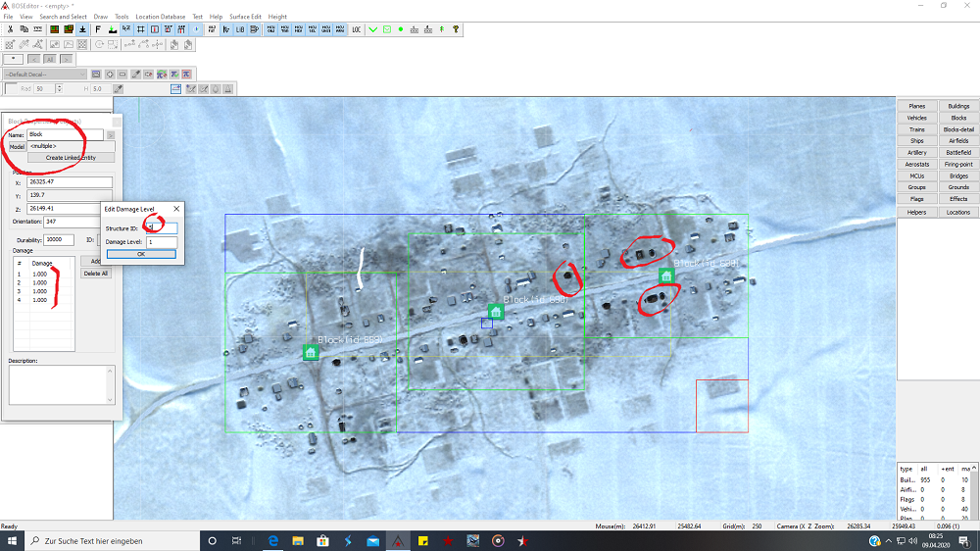Image resolution: width=980 pixels, height=551 pixels.
Task: Click the green dot toolbar icon
Action: coord(401,29)
